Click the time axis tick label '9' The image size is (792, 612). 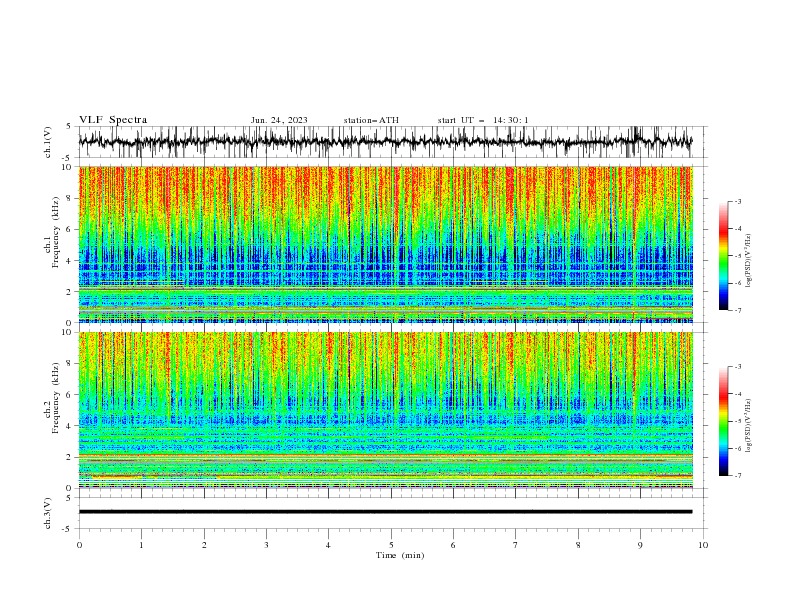[640, 545]
